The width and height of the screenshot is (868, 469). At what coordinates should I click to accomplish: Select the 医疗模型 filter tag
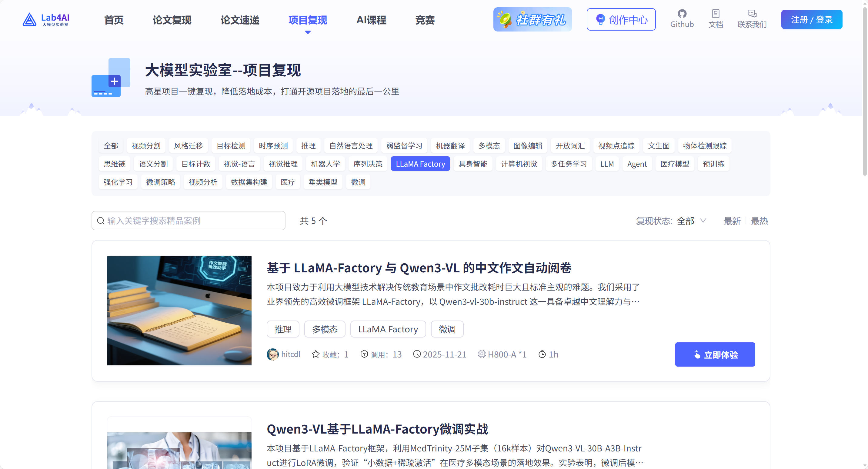coord(675,164)
